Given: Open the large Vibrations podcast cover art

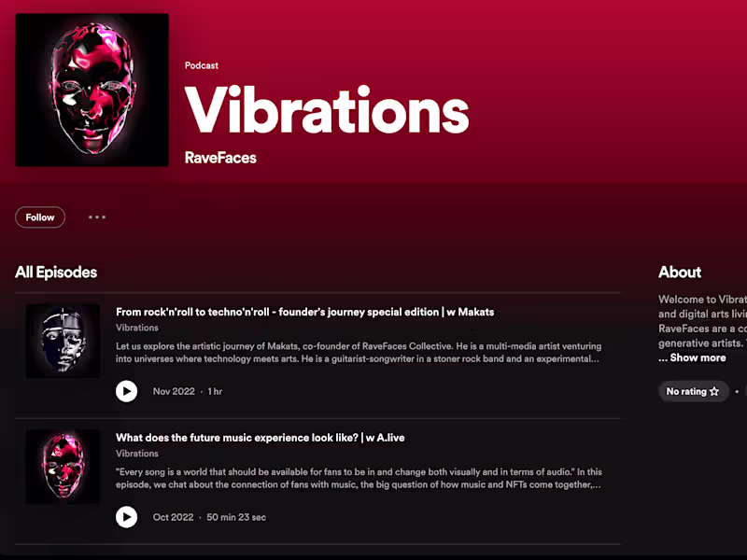Looking at the screenshot, I should 92,90.
